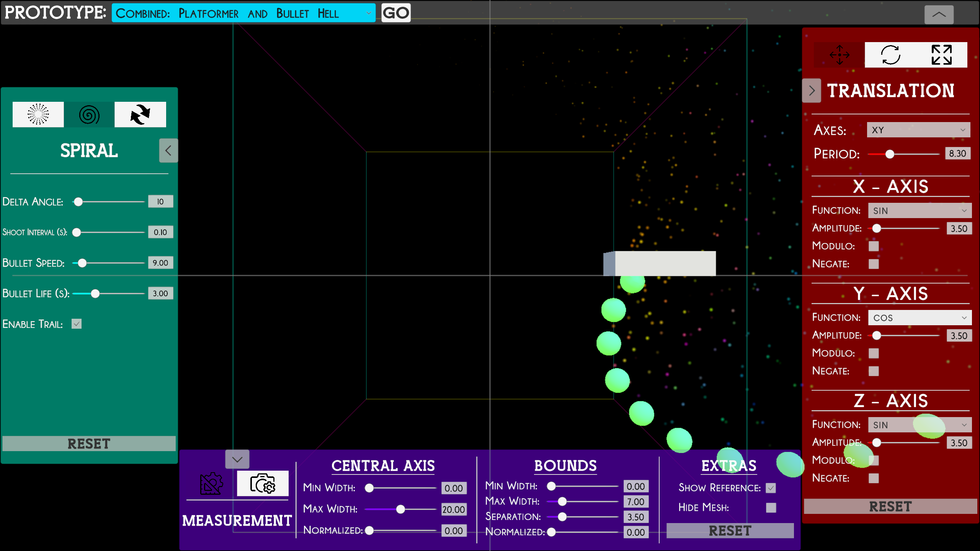Open the measurement ruler gear icon
Screen dimensions: 980x551
(211, 484)
